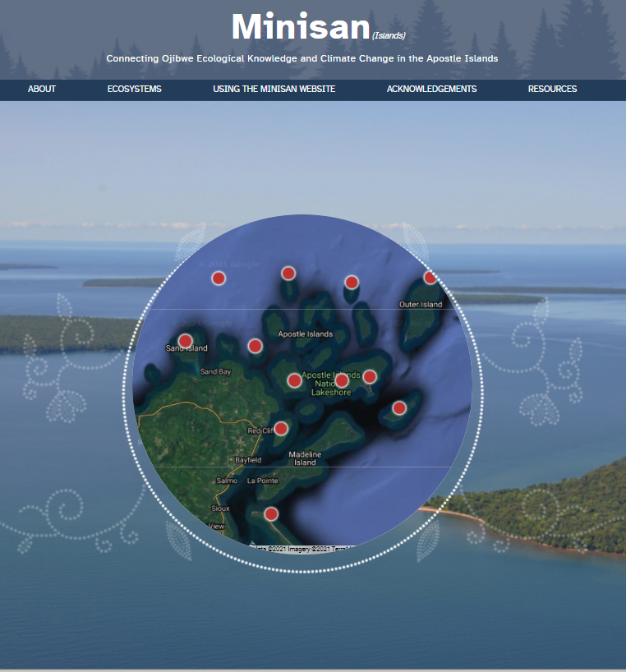The width and height of the screenshot is (626, 672).
Task: Click marker between Sand Island and Apostle Islands
Action: tap(255, 346)
